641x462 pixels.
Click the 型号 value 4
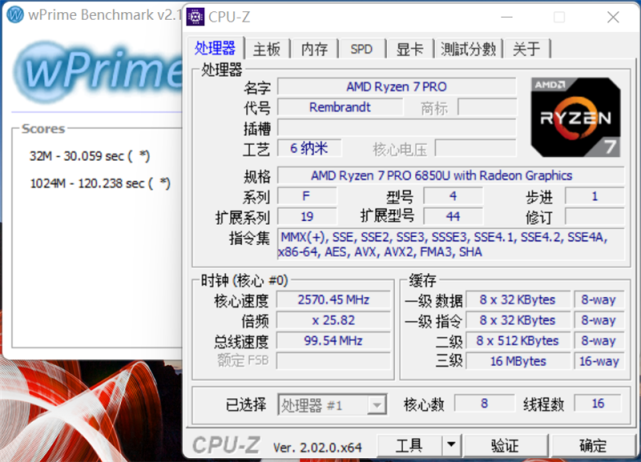click(453, 196)
